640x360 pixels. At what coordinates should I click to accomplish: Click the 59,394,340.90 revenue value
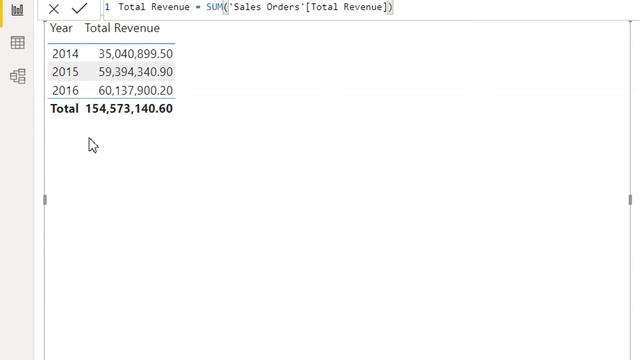pos(136,72)
